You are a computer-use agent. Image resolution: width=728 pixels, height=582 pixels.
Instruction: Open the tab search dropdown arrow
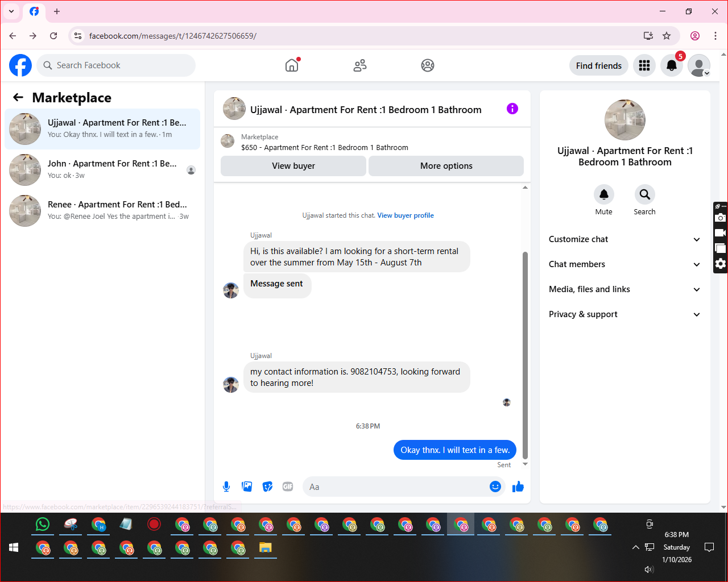11,11
